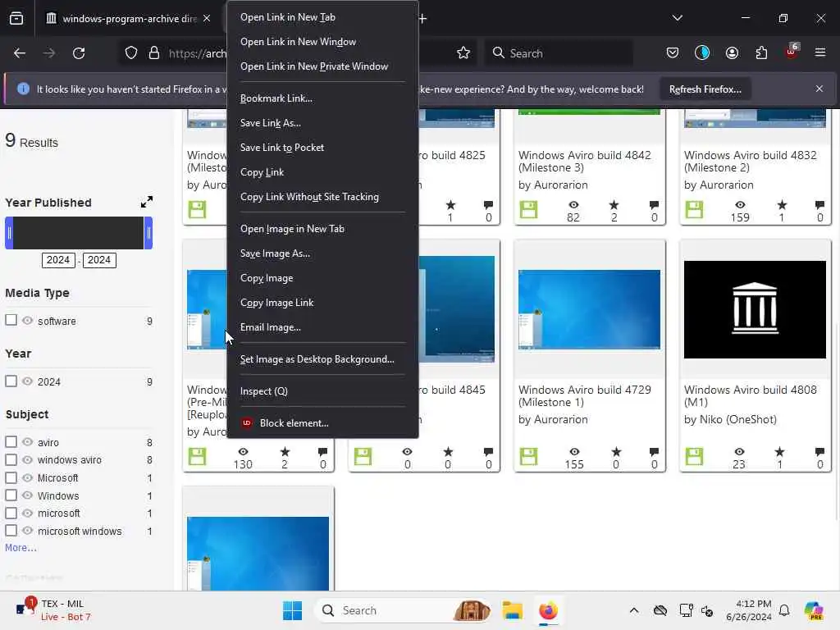Close the windows-program-archive browser tab

(x=207, y=18)
